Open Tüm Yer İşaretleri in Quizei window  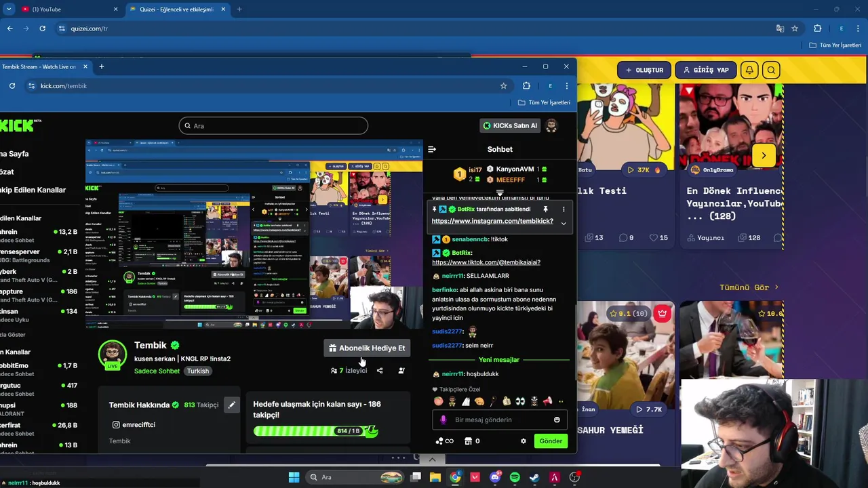835,45
